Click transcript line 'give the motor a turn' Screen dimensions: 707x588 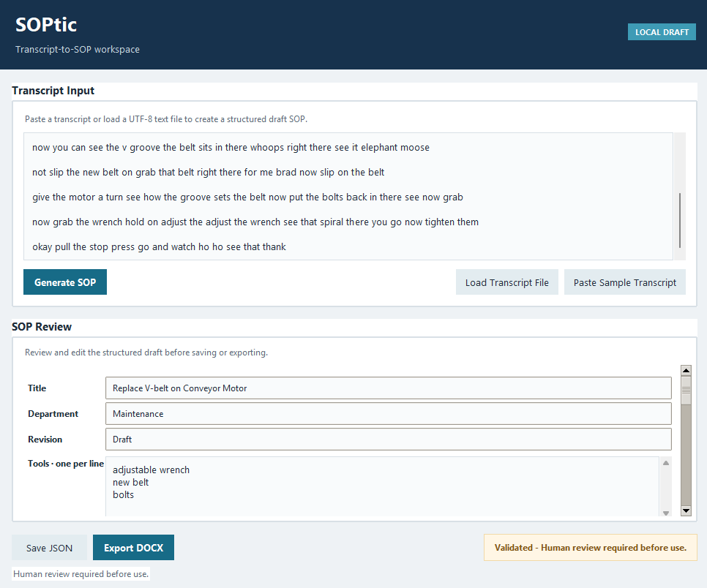(247, 197)
